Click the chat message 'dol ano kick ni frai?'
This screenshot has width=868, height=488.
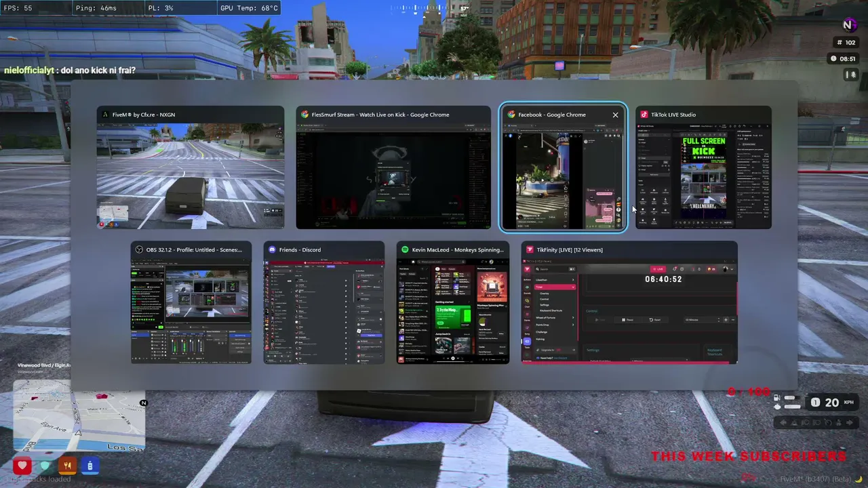tap(98, 70)
